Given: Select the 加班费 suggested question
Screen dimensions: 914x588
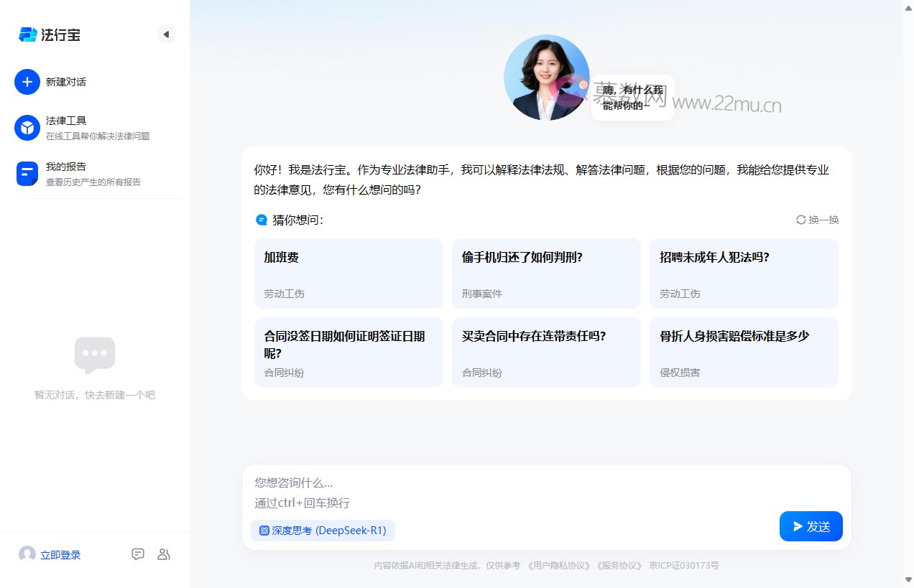Looking at the screenshot, I should pyautogui.click(x=348, y=273).
